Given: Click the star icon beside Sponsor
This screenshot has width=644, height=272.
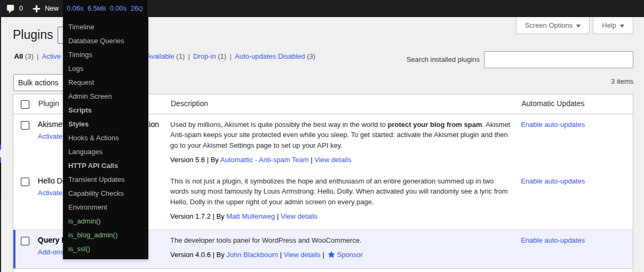Looking at the screenshot, I should coord(331,255).
